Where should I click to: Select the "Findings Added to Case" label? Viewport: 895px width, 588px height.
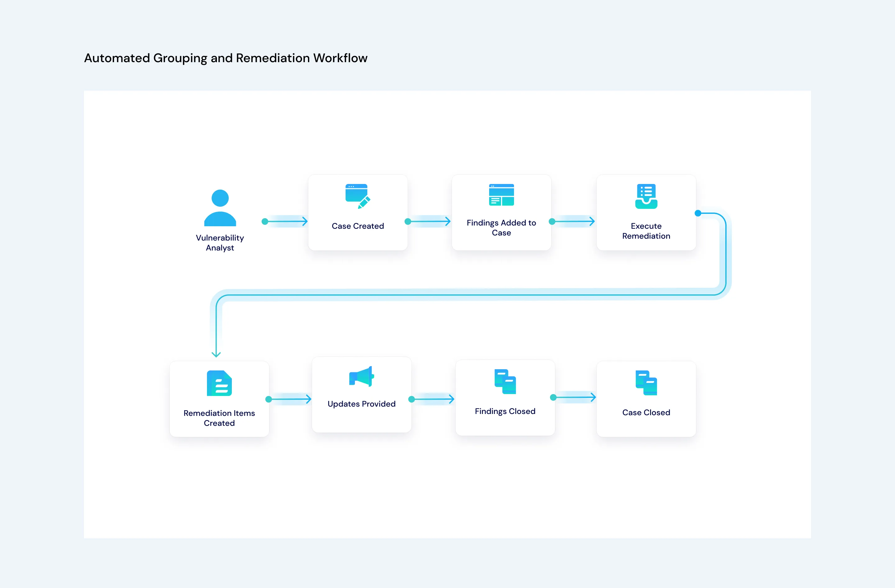point(501,227)
